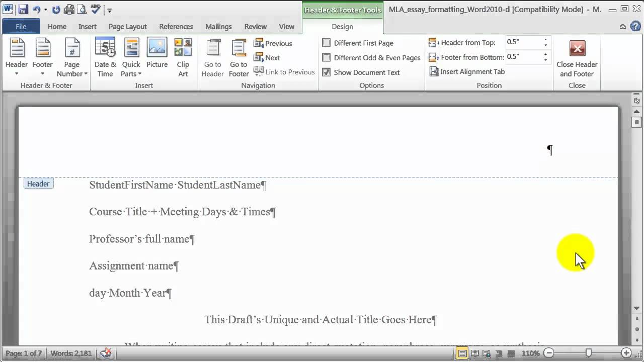Click the 'Professor's full name' line
Screen dimensions: 644x362
[142, 239]
